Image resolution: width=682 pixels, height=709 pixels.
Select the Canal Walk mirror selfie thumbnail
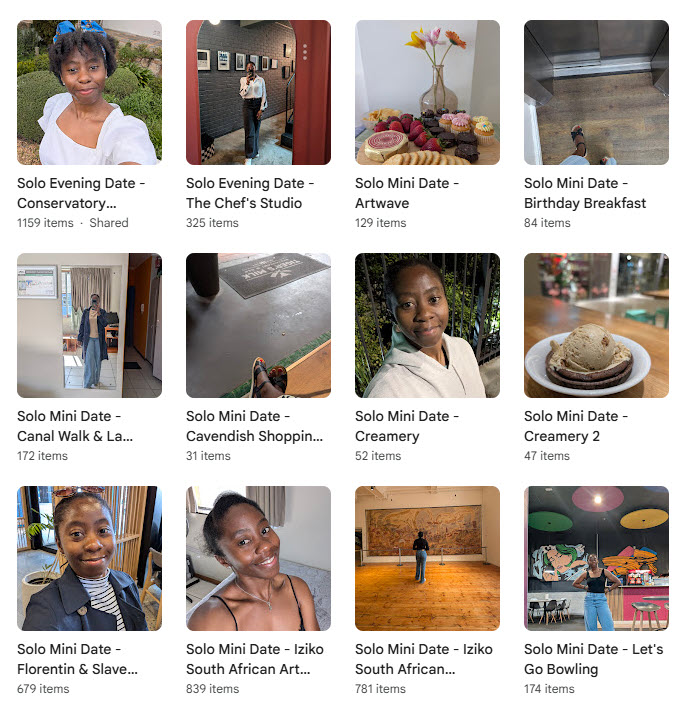tap(89, 325)
